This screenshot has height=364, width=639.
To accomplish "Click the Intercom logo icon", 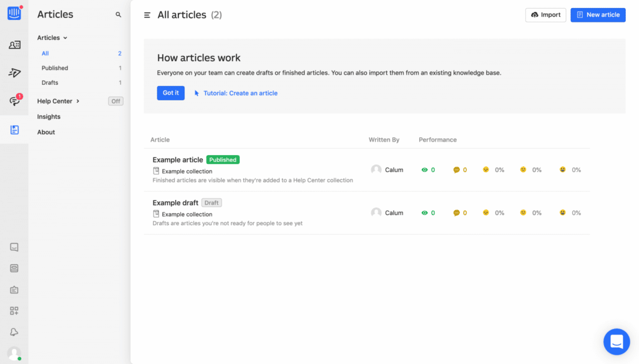I will coord(14,13).
